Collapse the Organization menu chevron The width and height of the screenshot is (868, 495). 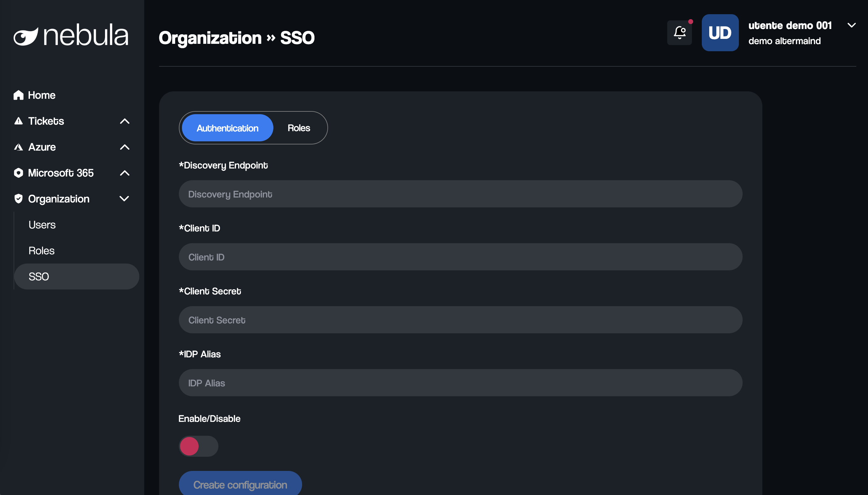[x=124, y=198]
